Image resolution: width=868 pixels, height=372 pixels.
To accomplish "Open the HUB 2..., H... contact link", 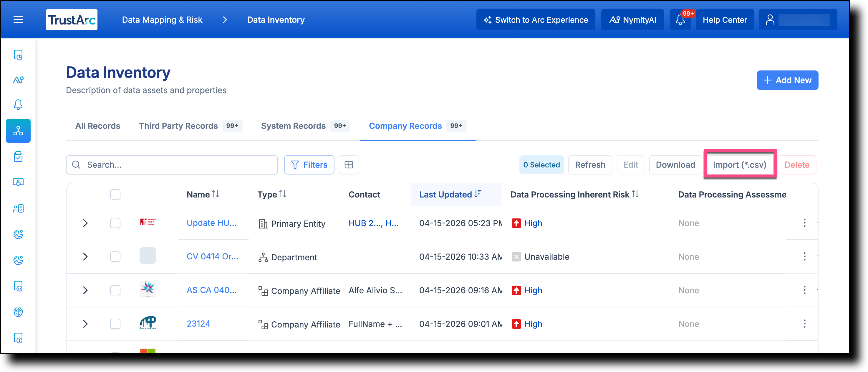I will (x=373, y=223).
